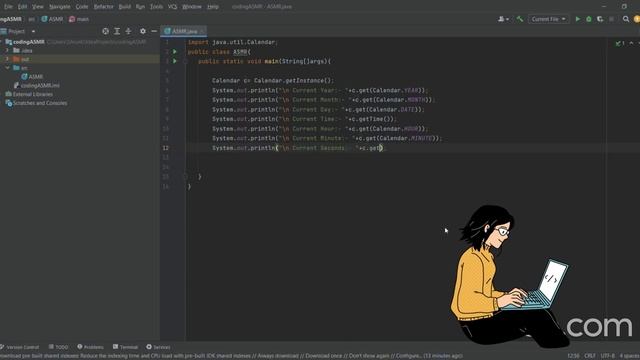
Task: Click the Build project hammer icon
Action: tap(520, 19)
